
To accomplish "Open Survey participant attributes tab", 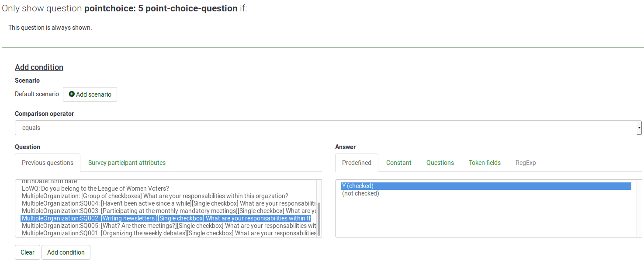I will tap(127, 163).
